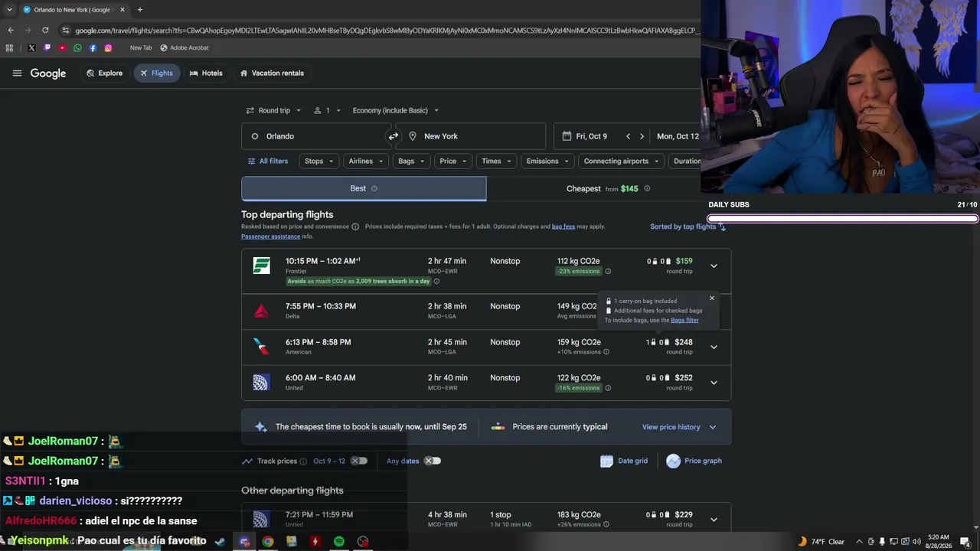The width and height of the screenshot is (980, 551).
Task: Open the Connecting airports filter
Action: tap(621, 161)
